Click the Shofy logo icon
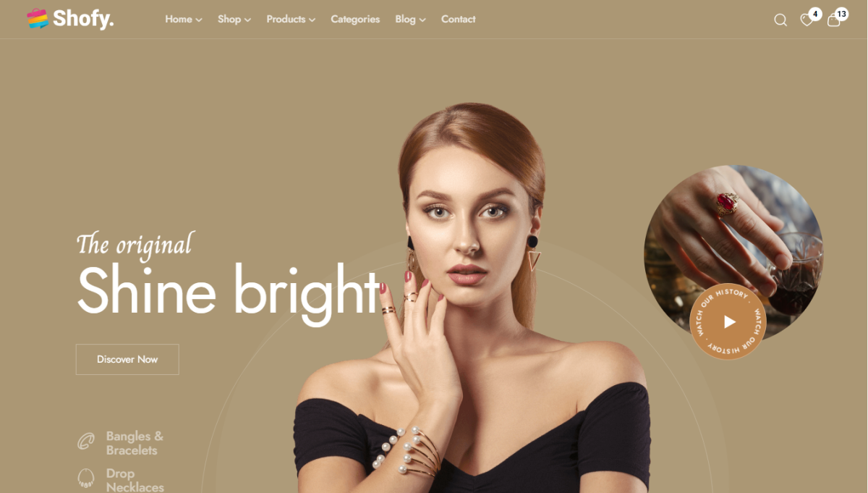 tap(38, 19)
